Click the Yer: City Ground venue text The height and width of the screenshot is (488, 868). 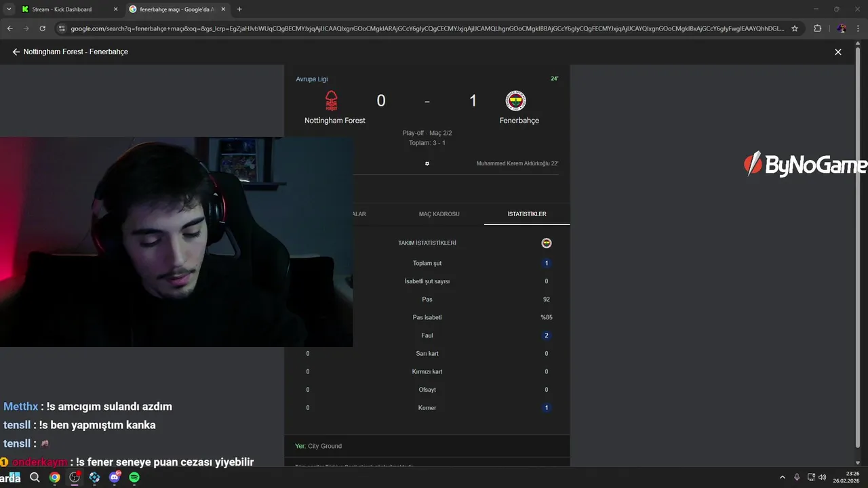(319, 446)
